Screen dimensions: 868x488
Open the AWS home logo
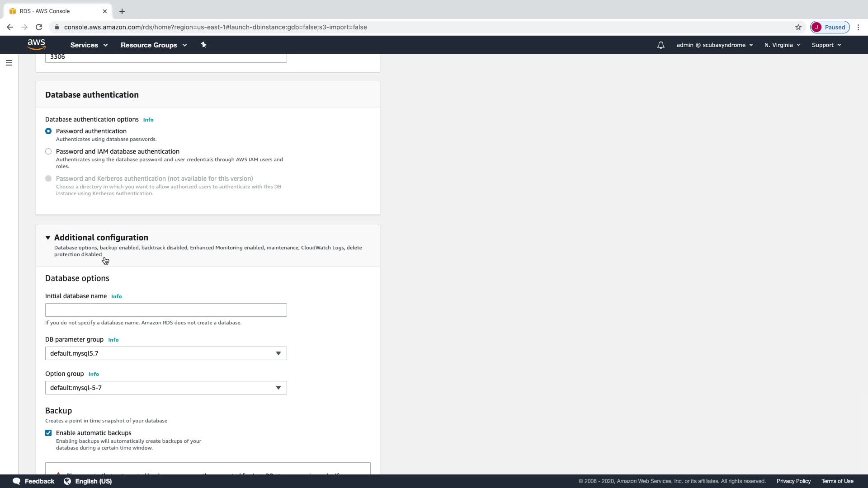click(x=36, y=44)
